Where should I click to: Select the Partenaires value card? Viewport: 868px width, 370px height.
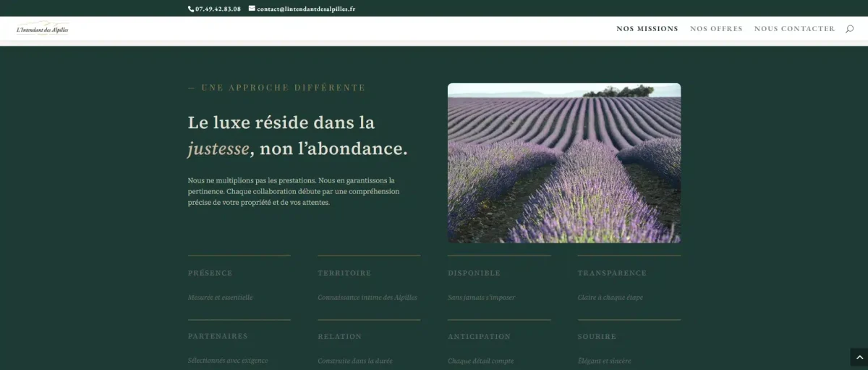coord(239,342)
